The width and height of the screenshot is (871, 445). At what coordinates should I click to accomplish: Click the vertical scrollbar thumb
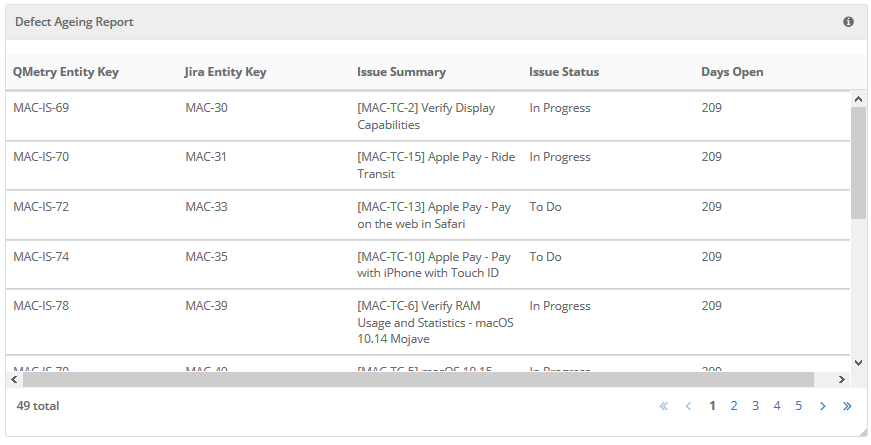tap(858, 163)
